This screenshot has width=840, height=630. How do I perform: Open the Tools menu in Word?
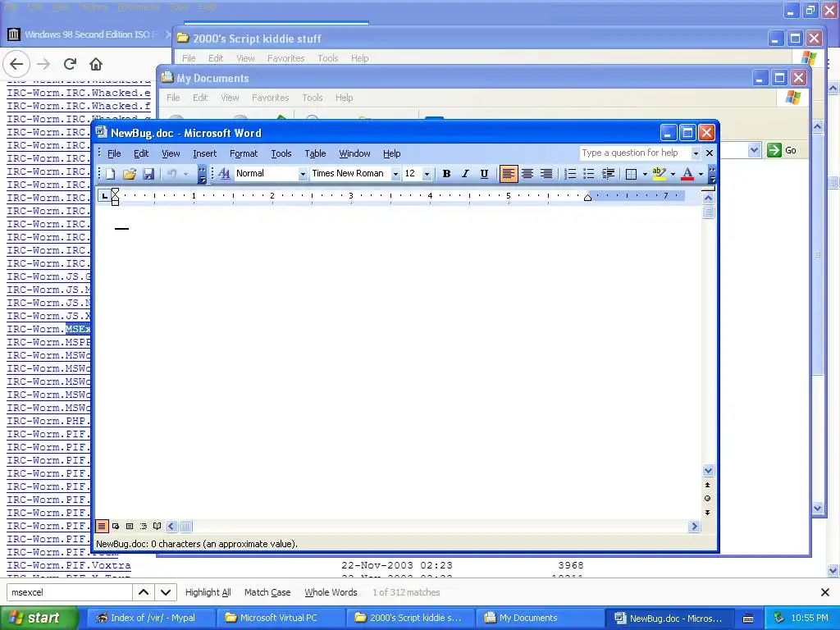click(281, 153)
